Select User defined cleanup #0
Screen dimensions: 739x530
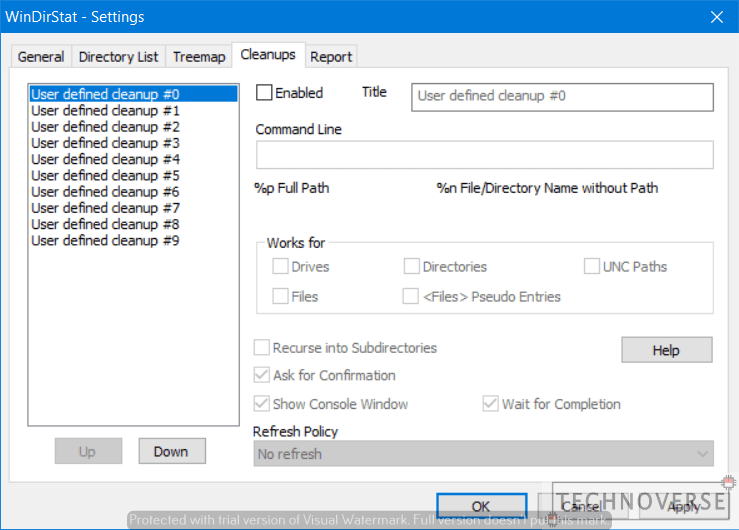(x=133, y=94)
